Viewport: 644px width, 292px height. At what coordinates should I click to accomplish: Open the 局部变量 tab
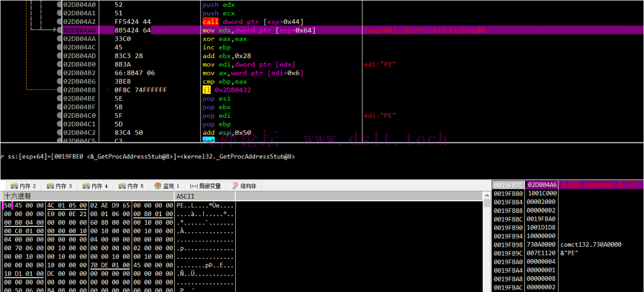click(210, 186)
